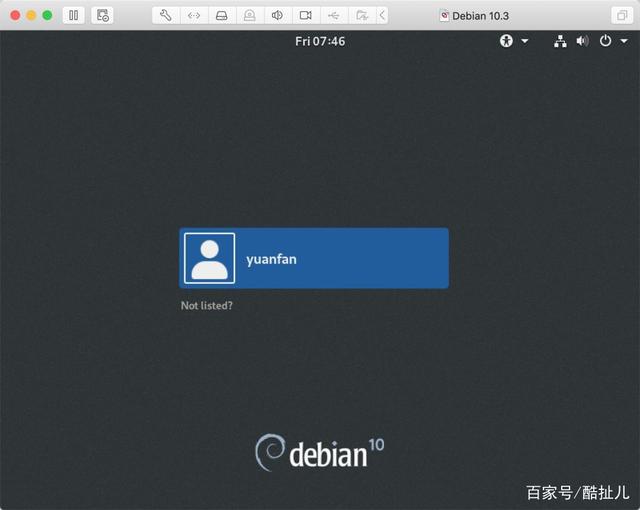
Task: Open the accessibility menu icon
Action: point(506,41)
